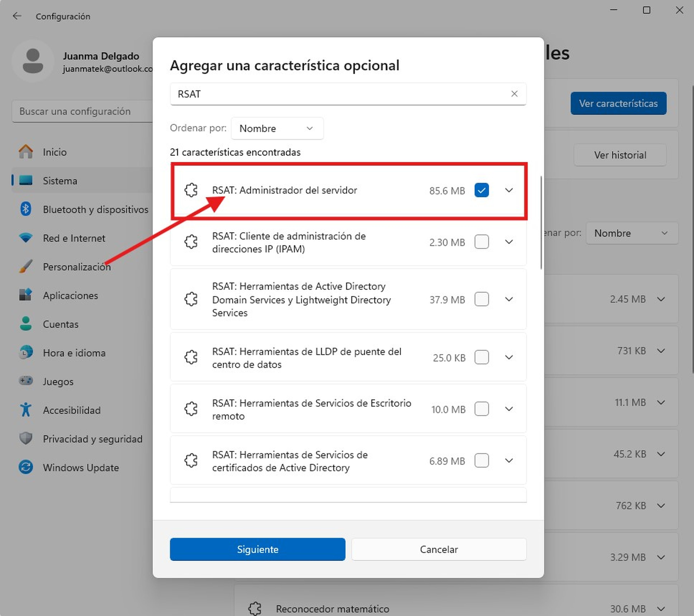Screen dimensions: 694x616
Task: Expand RSAT: Cliente de administración IPAM details
Action: 509,242
